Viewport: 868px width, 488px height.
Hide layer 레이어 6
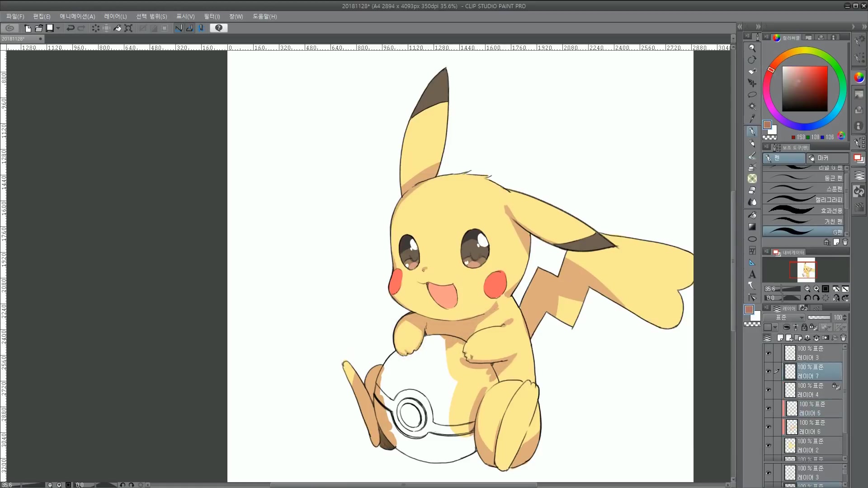(x=768, y=427)
